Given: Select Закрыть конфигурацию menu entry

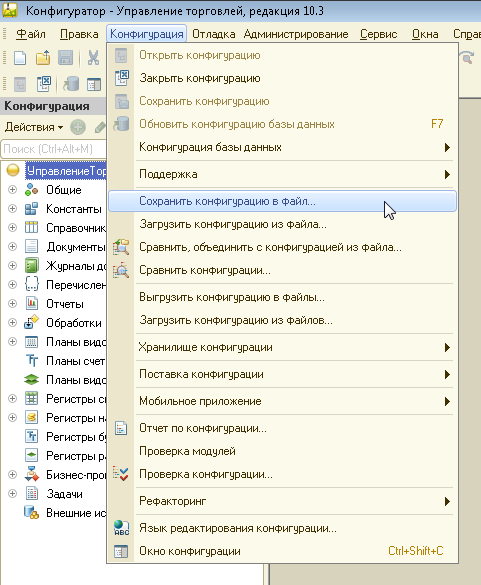Looking at the screenshot, I should click(x=282, y=78).
